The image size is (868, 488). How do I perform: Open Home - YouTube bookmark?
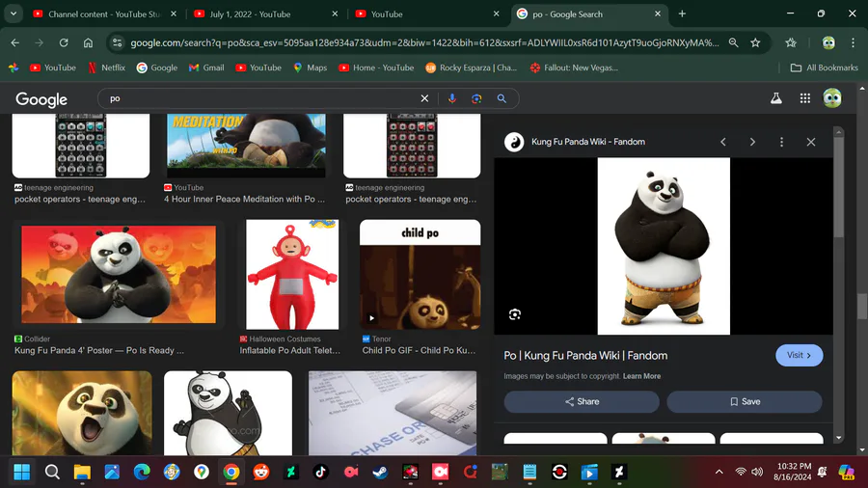coord(376,68)
